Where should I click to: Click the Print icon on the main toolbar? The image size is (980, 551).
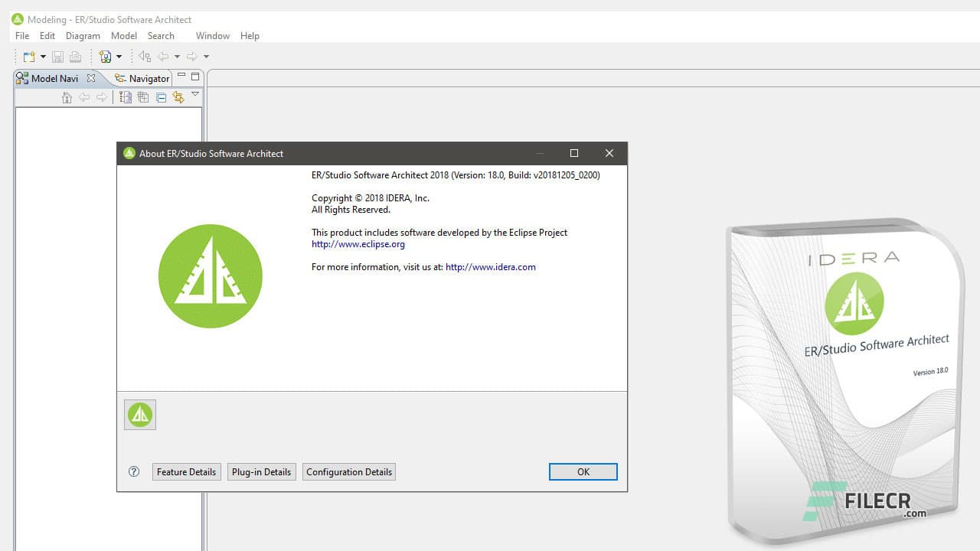tap(75, 56)
